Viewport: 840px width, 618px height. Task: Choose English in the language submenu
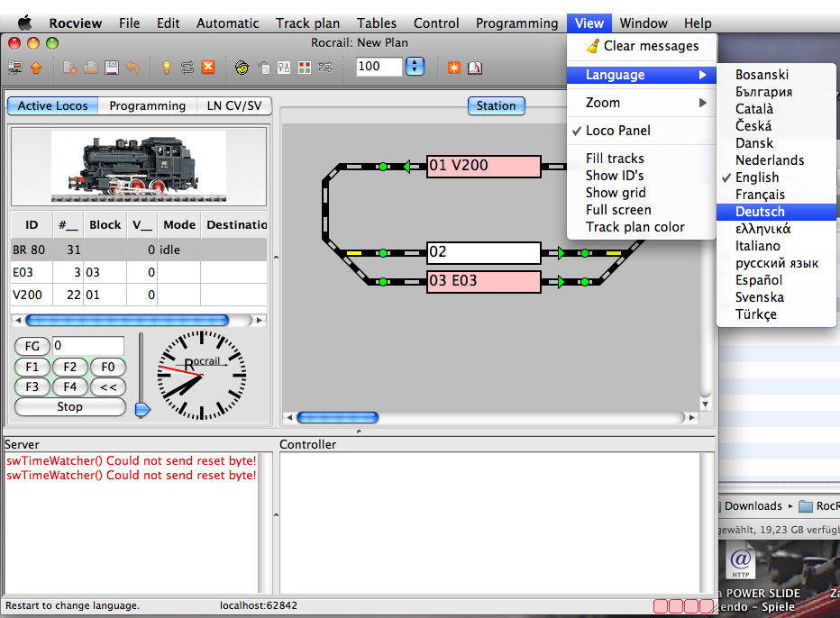[757, 177]
